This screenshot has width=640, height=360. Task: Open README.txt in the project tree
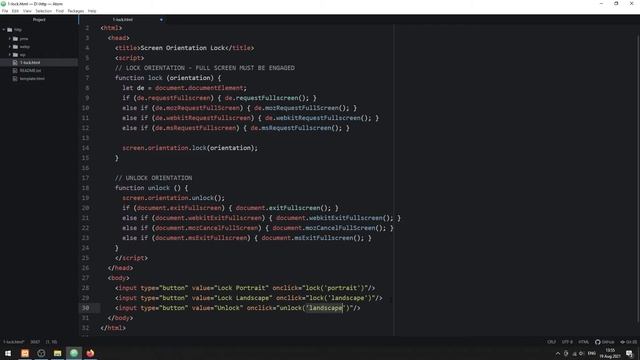coord(30,71)
